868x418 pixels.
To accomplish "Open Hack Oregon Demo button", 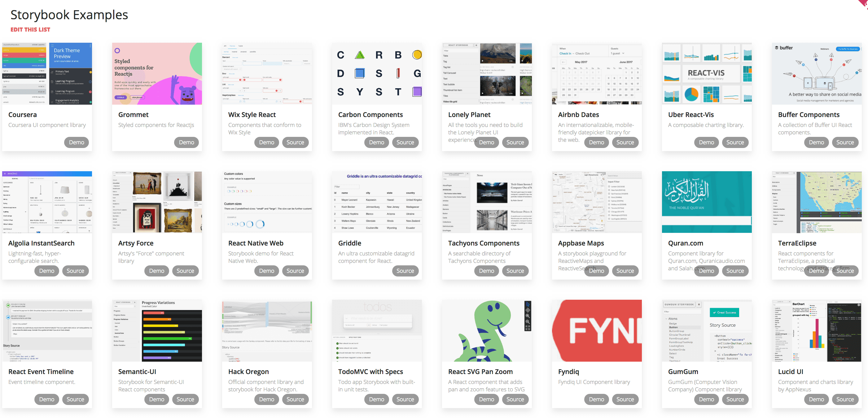I will (x=266, y=399).
